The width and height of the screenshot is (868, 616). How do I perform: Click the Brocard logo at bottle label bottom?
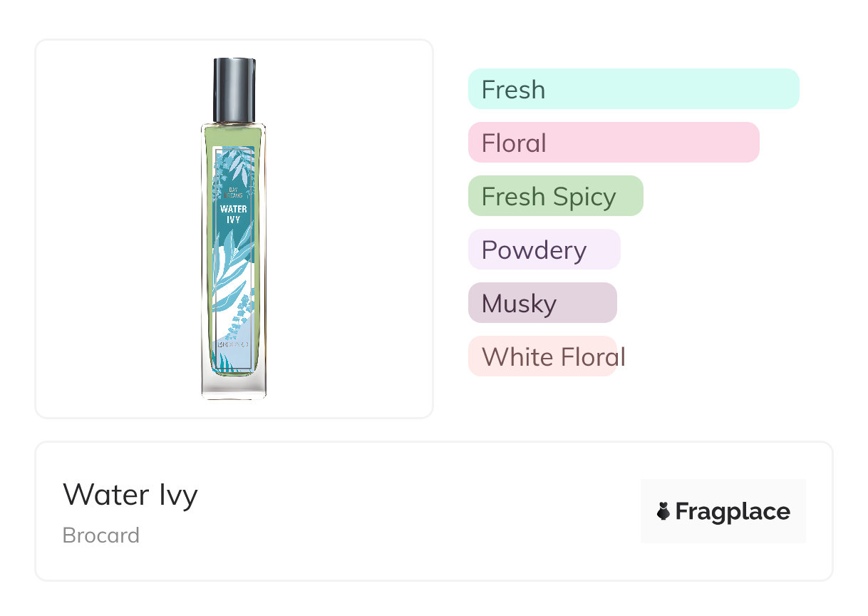[x=234, y=346]
